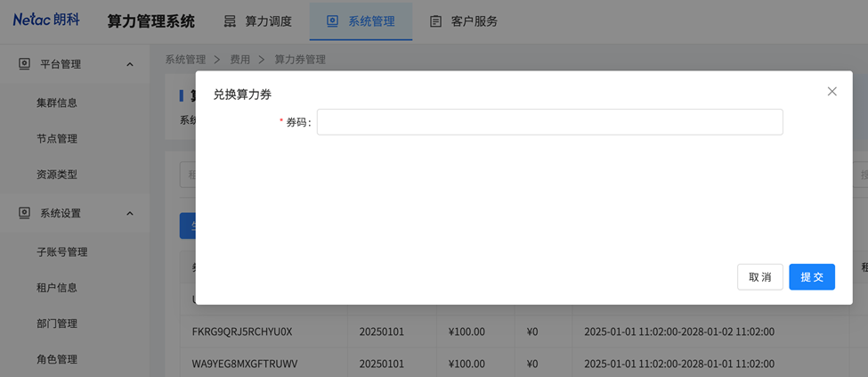Viewport: 868px width, 377px height.
Task: Navigate to 租户信息
Action: tap(57, 287)
